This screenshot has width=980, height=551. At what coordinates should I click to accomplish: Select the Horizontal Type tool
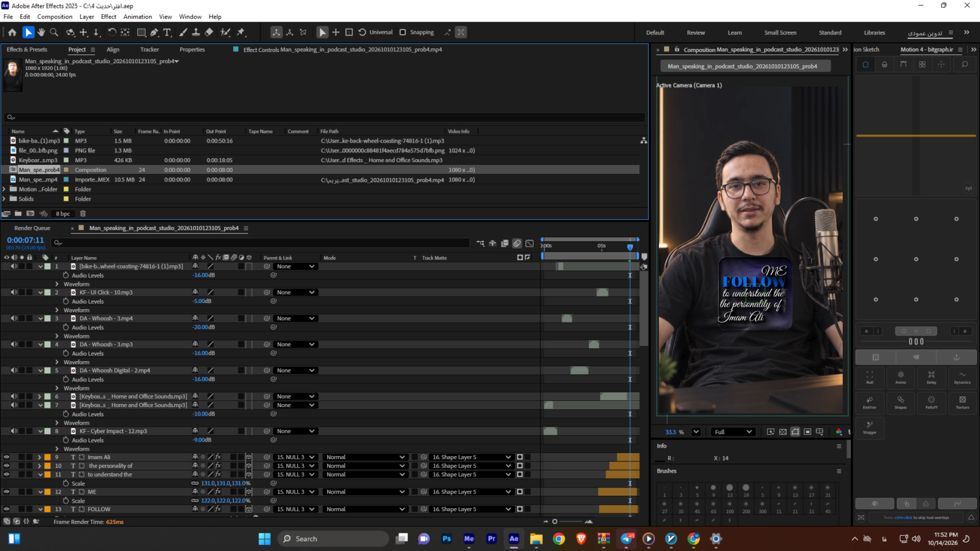click(x=167, y=32)
